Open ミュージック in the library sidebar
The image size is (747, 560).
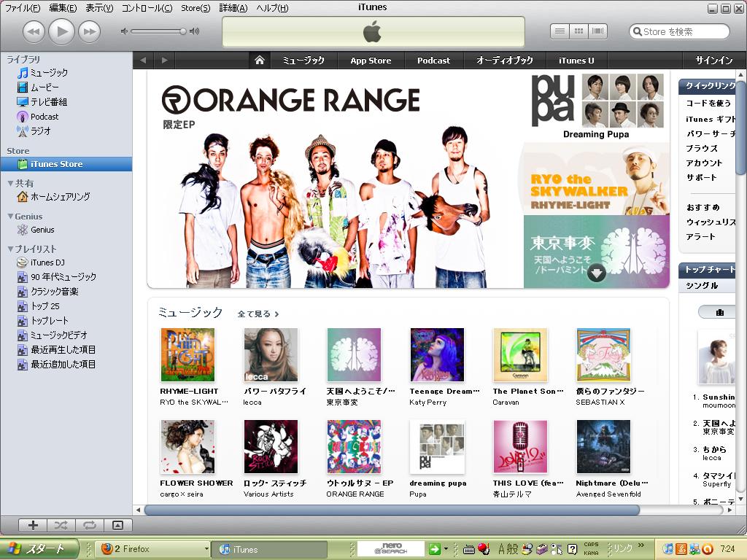coord(49,73)
